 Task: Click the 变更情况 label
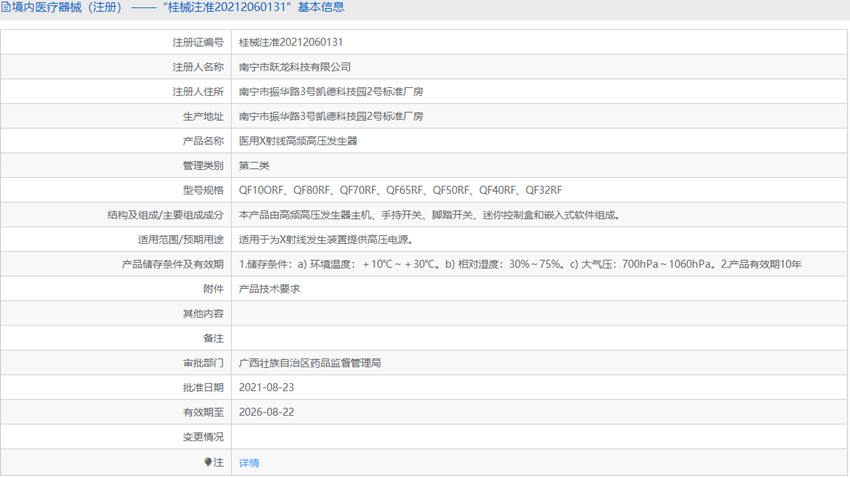click(203, 437)
